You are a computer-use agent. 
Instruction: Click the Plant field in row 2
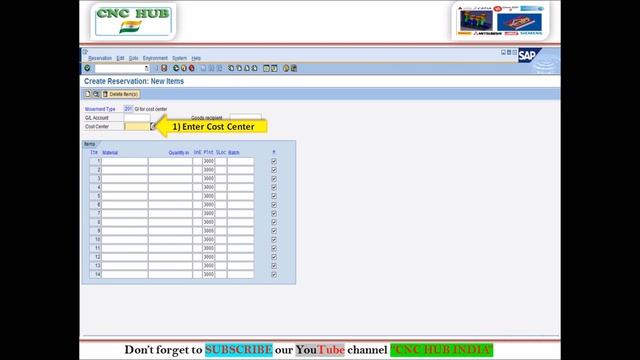(209, 170)
